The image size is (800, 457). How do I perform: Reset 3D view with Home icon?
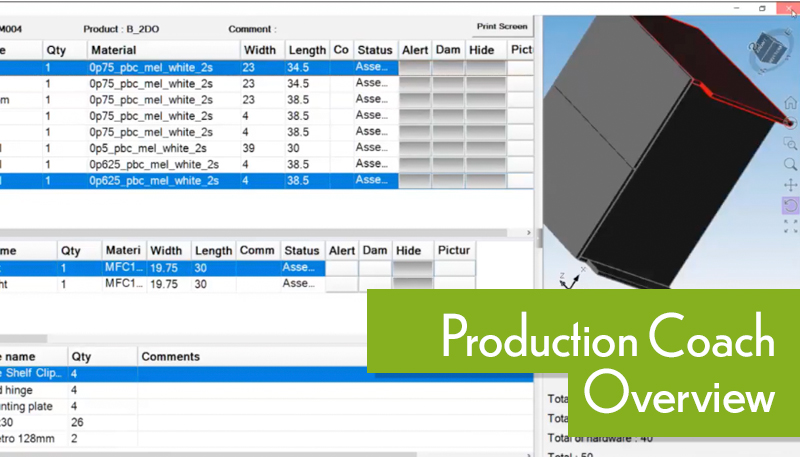(x=790, y=103)
